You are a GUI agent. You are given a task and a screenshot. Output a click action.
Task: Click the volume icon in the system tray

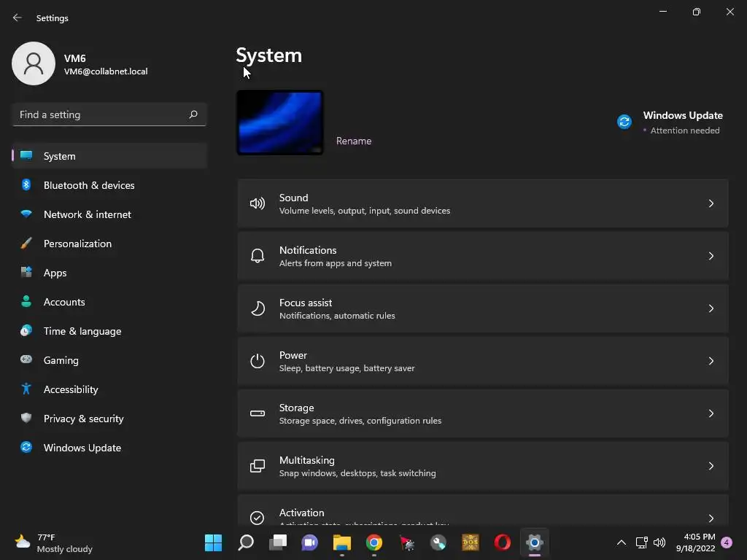[x=659, y=542]
